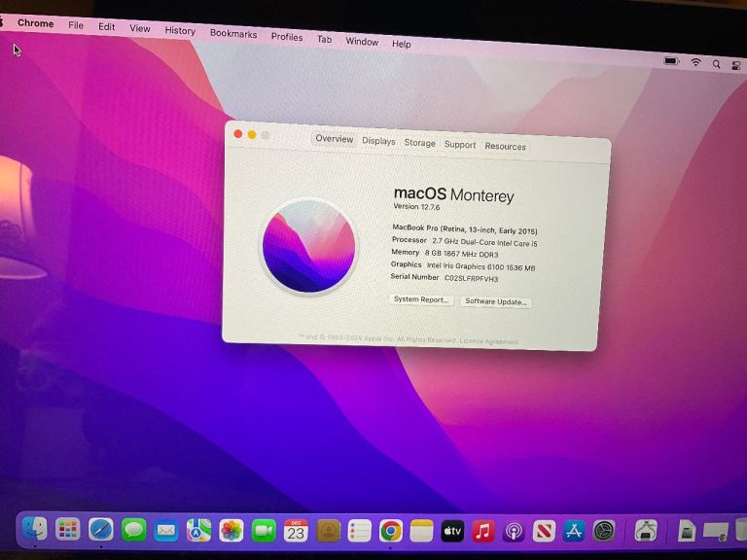Switch to the Resources tab
Viewport: 747px width, 560px height.
pyautogui.click(x=506, y=147)
